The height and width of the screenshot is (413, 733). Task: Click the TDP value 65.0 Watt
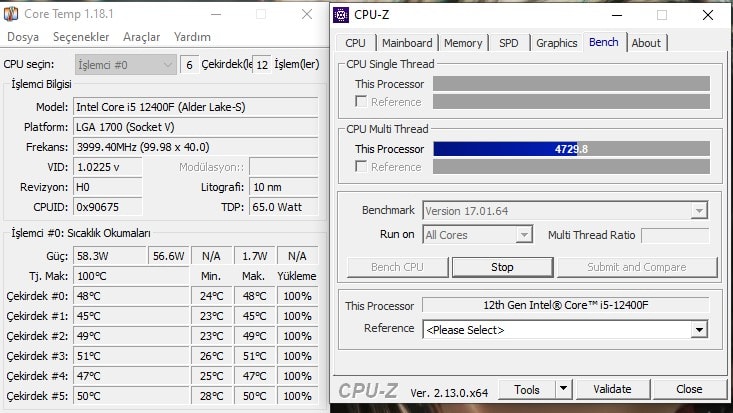coord(284,207)
